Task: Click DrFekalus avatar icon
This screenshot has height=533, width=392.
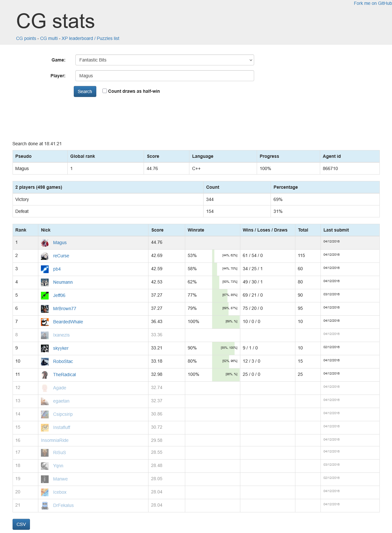Action: [45, 506]
